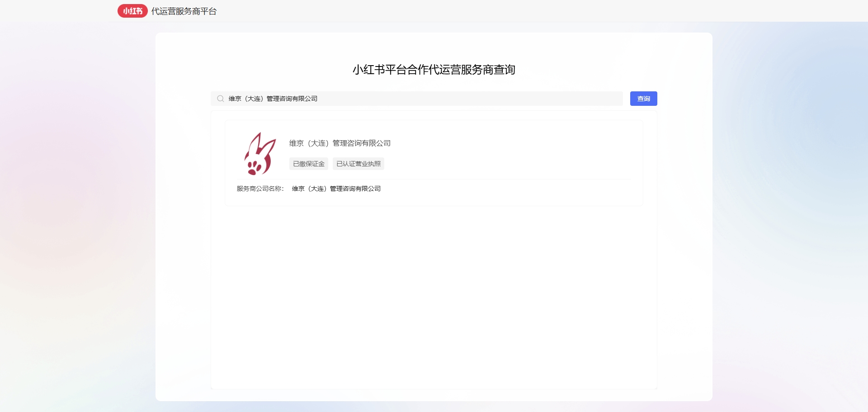Click the blue 查询 button

pos(643,99)
